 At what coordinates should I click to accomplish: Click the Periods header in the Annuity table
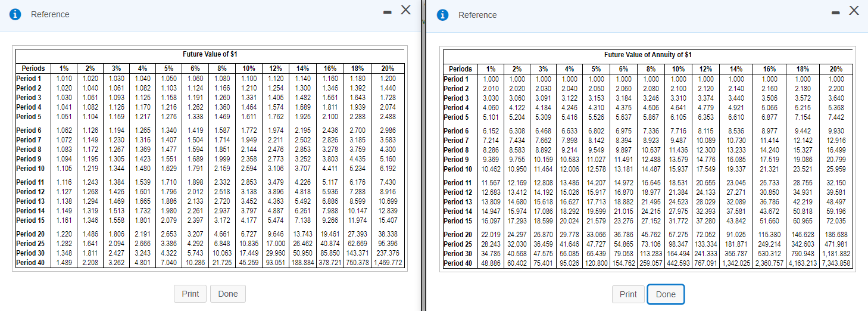pos(461,69)
